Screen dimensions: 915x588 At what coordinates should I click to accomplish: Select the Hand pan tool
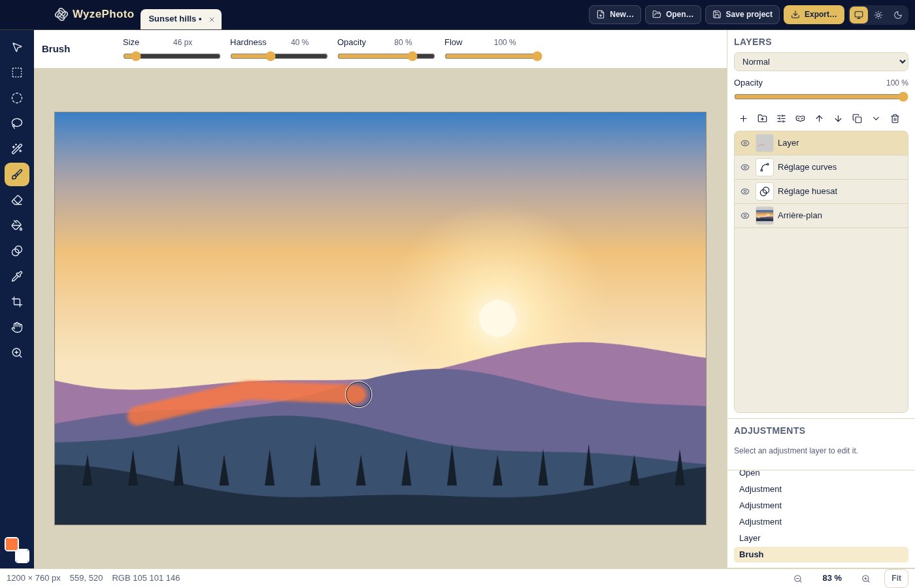tap(17, 327)
